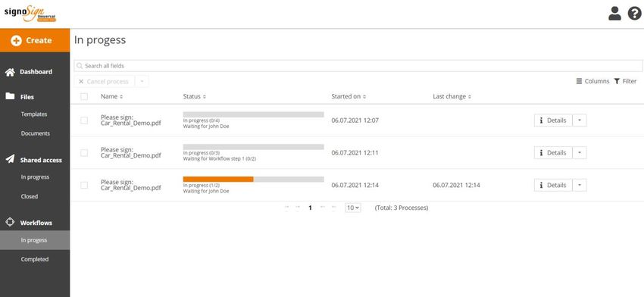Check the first Car_Rental_Demo.pdf row checkbox
644x297 pixels.
84,120
